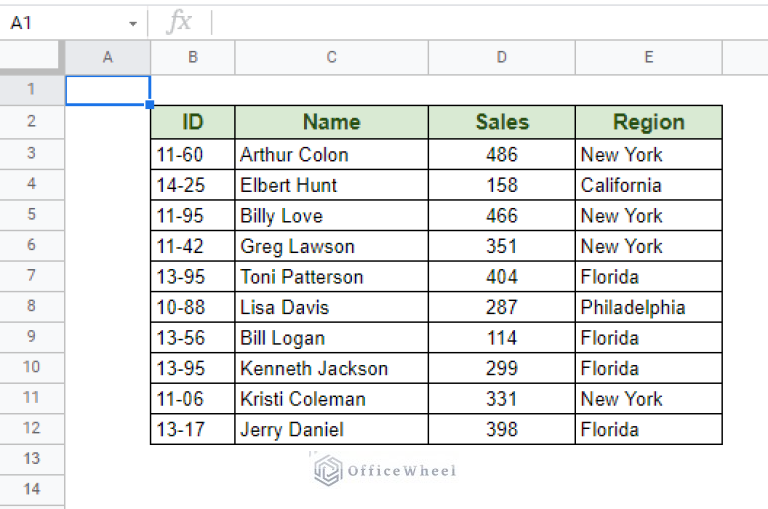Select the ID cell 13-17
Image resolution: width=768 pixels, height=509 pixels.
193,429
